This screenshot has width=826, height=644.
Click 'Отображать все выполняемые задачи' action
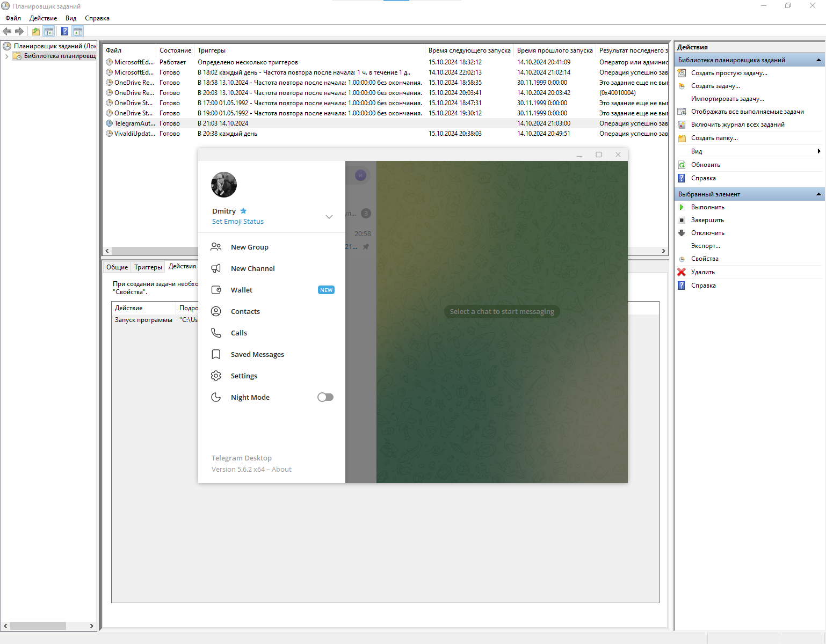[748, 112]
